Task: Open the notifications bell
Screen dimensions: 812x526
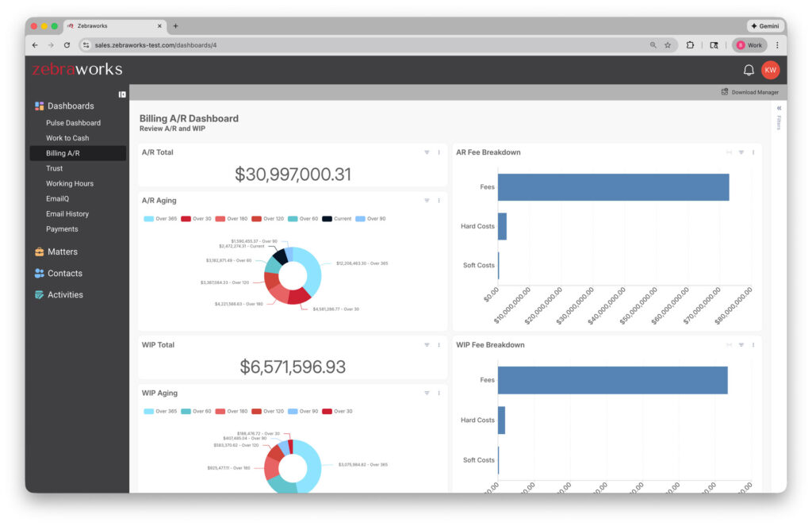Action: pyautogui.click(x=748, y=71)
